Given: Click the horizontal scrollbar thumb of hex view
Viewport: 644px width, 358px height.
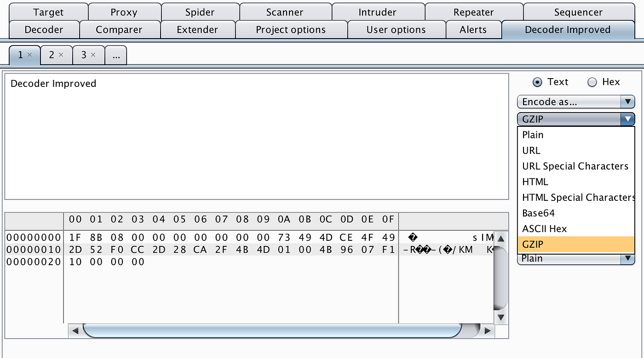Looking at the screenshot, I should (272, 330).
